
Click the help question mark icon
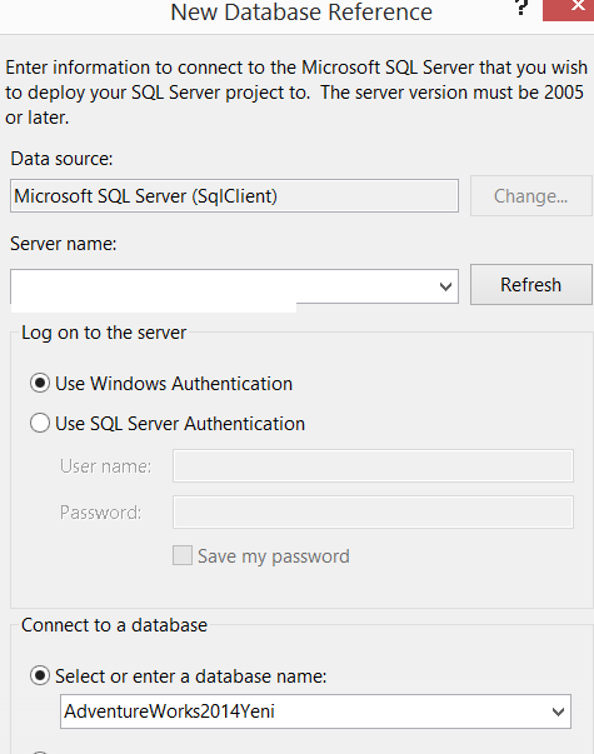click(521, 7)
